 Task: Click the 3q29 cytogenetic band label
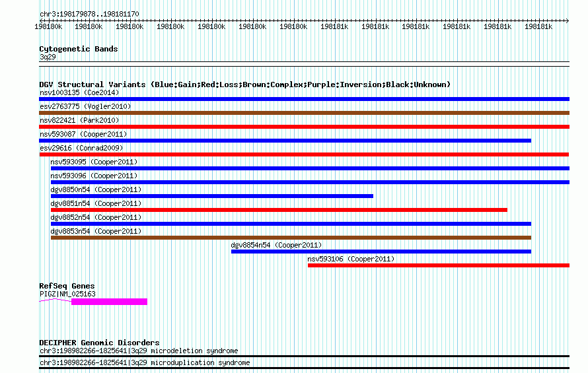(x=48, y=57)
